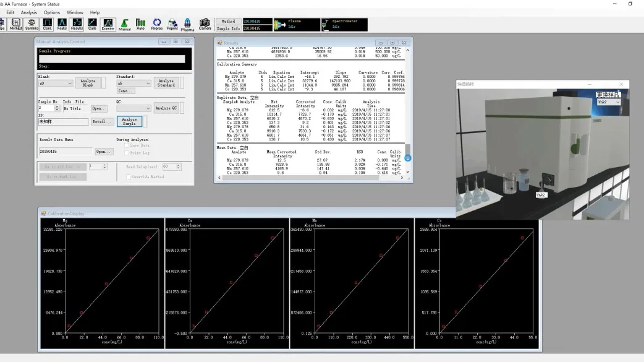Click the Method button in toolbar
Viewport: 644px width, 362px height.
pos(228,22)
